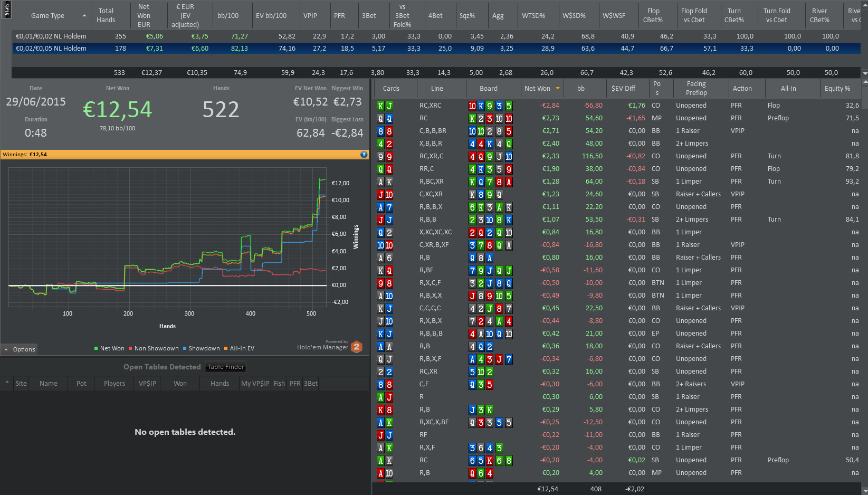
Task: Sort open tables by Fish column
Action: tap(279, 383)
